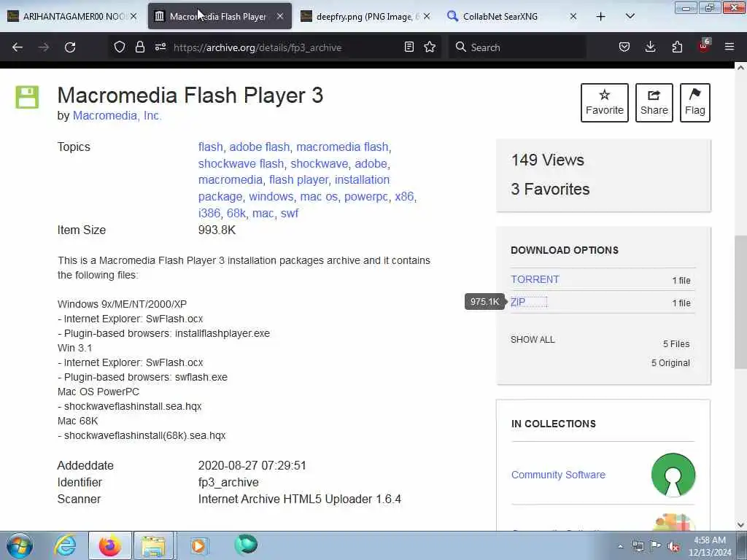This screenshot has width=747, height=560.
Task: Launch Internet Explorer from the taskbar
Action: (x=65, y=545)
